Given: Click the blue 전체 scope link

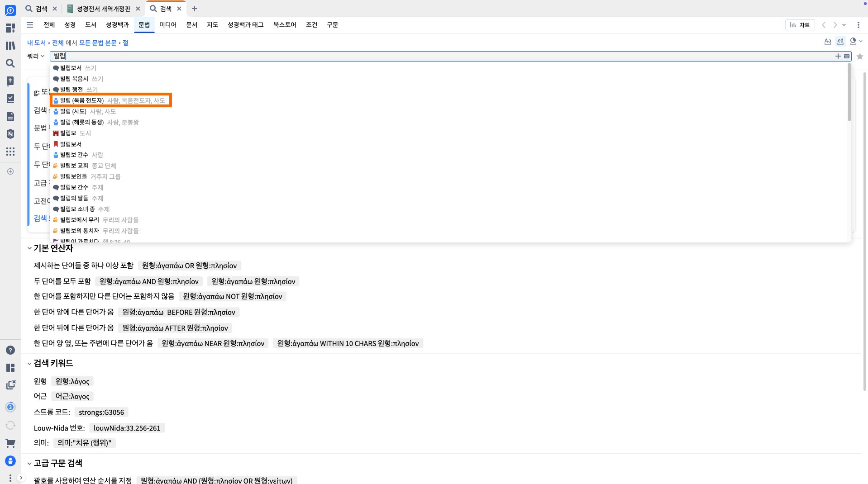Looking at the screenshot, I should click(x=57, y=43).
